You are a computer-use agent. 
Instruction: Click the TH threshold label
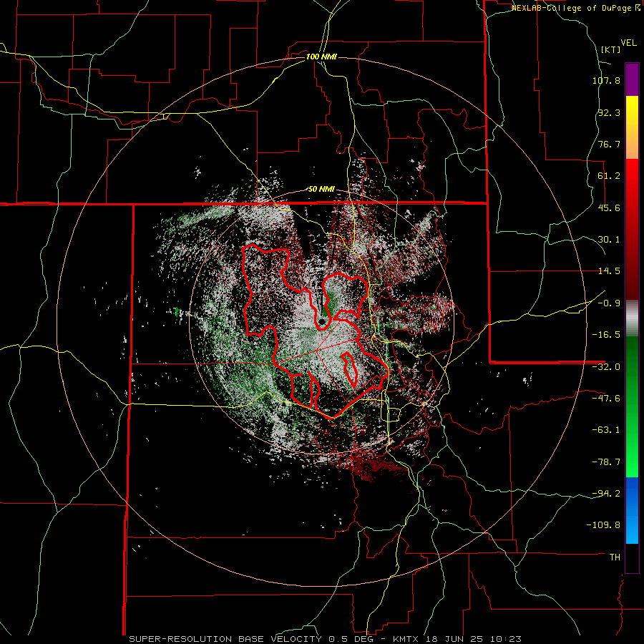tap(615, 557)
